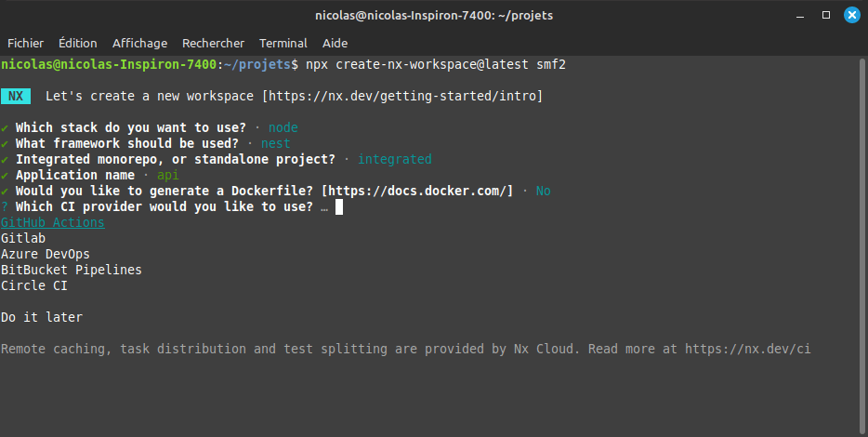Screen dimensions: 868x437
Task: Open the Affichage menu
Action: (139, 43)
